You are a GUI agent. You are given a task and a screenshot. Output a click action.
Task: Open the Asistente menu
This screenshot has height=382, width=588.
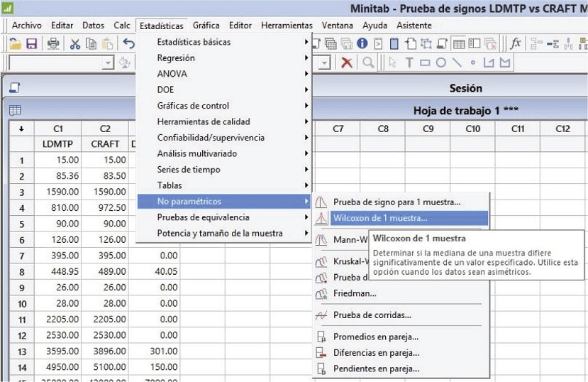click(x=414, y=26)
